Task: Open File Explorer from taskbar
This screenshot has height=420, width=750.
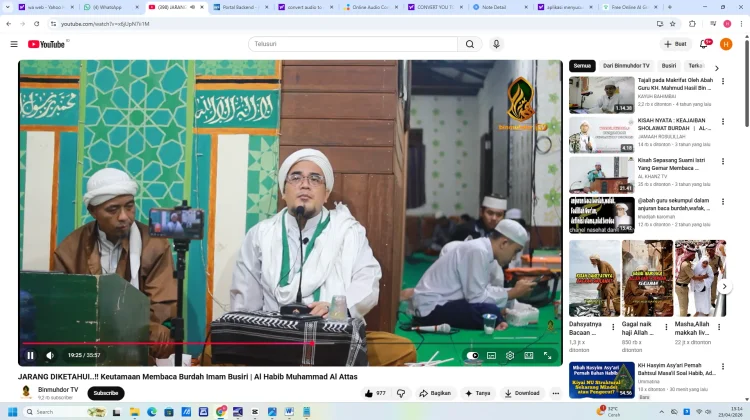Action: pyautogui.click(x=134, y=412)
